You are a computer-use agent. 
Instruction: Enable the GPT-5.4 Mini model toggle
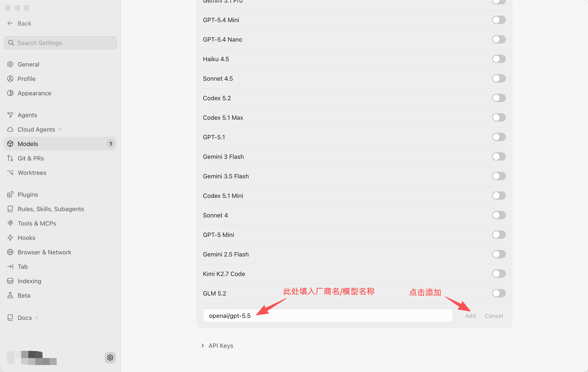point(499,20)
